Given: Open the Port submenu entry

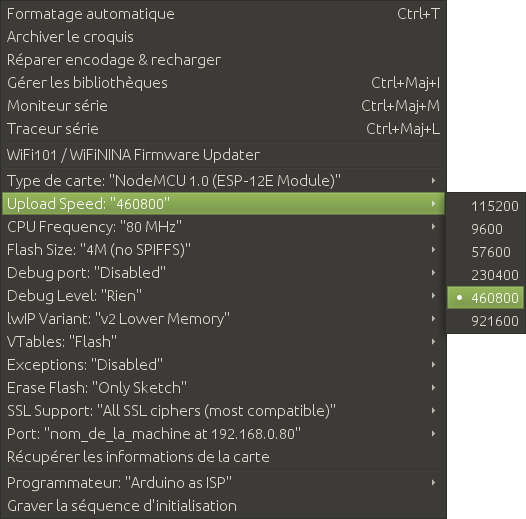Looking at the screenshot, I should (223, 434).
